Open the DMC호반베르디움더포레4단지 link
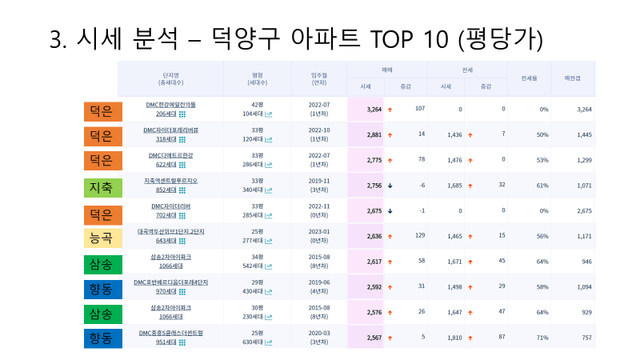The width and height of the screenshot is (640, 360). 171,282
